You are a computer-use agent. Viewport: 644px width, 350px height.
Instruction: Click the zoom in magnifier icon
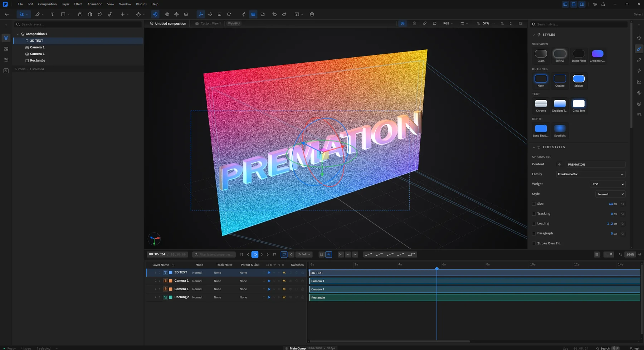[x=502, y=24]
